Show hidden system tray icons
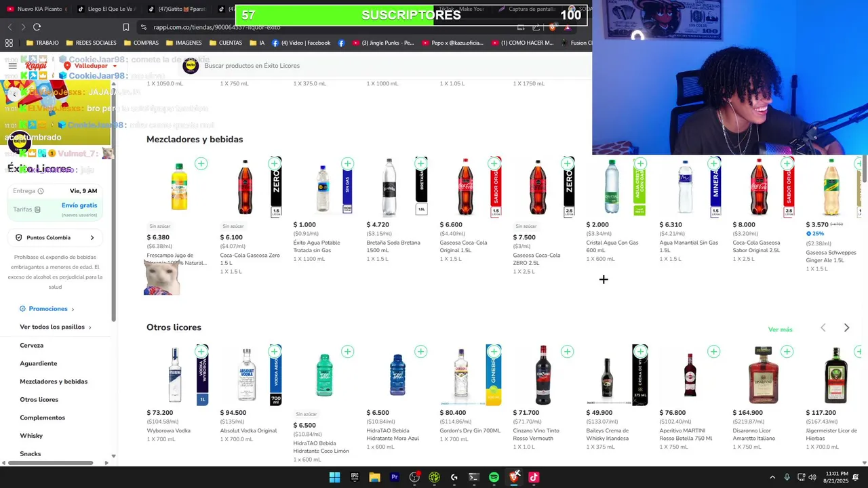Screen dimensions: 868x488 tap(772, 477)
